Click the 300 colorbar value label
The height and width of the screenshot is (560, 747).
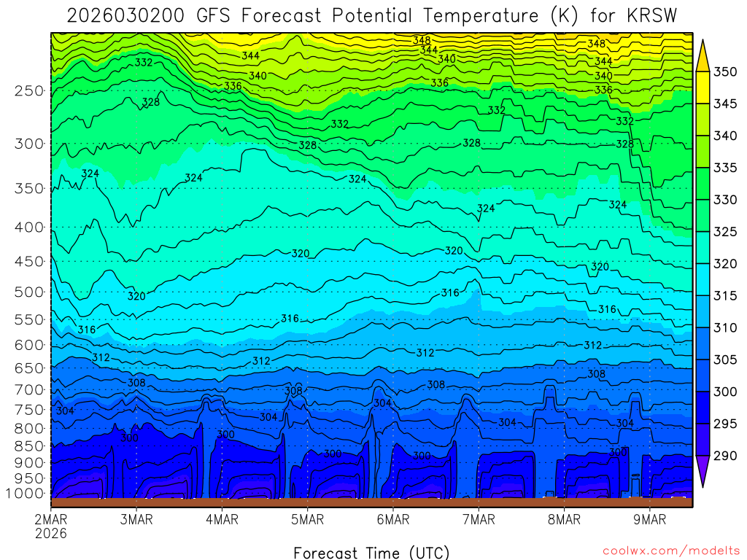tap(724, 392)
